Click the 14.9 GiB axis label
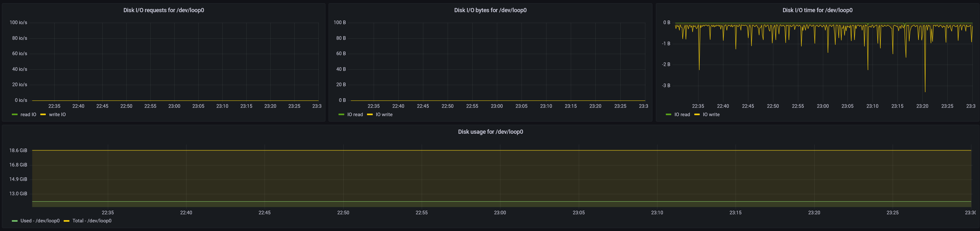Screen dimensions: 980x231 coord(18,179)
